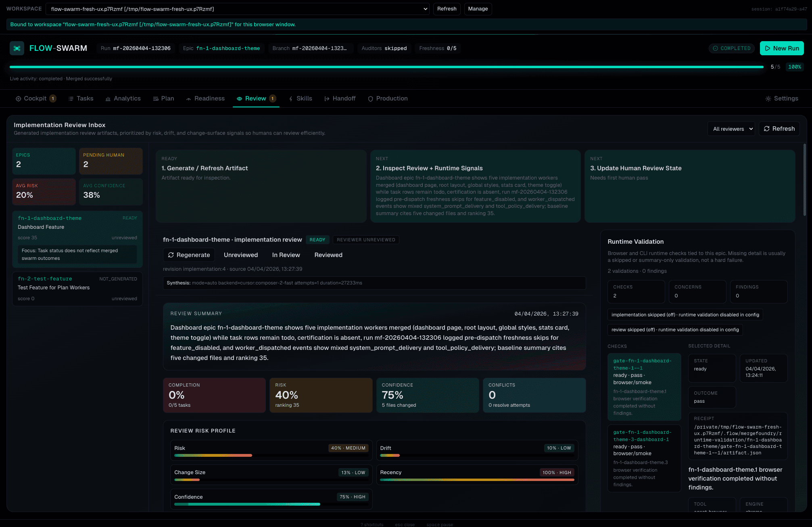This screenshot has width=812, height=527.
Task: Start a New Run
Action: click(x=782, y=48)
